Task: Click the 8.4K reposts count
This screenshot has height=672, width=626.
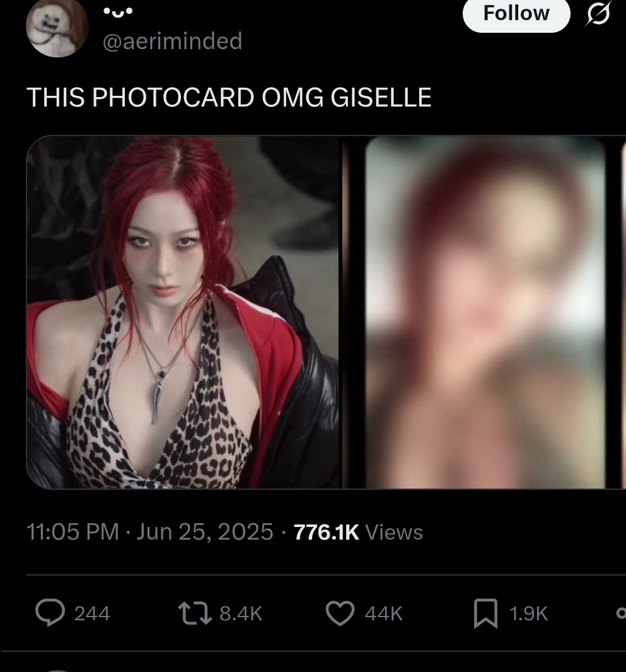Action: click(x=241, y=613)
